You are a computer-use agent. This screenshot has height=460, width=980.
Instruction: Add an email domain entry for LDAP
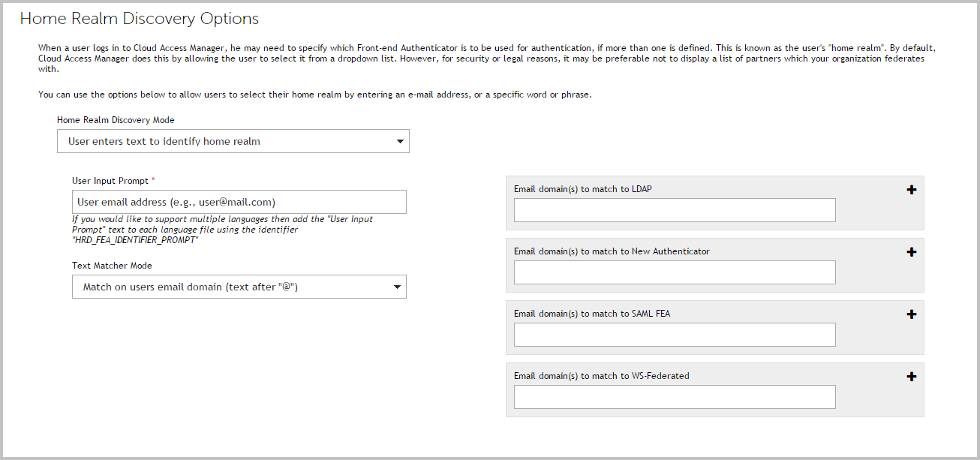[x=912, y=191]
